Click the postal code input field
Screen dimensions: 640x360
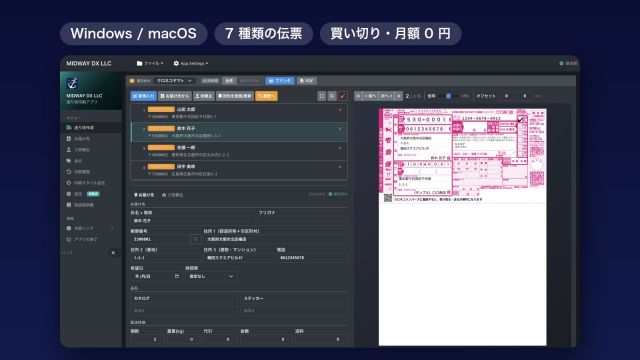coord(160,239)
